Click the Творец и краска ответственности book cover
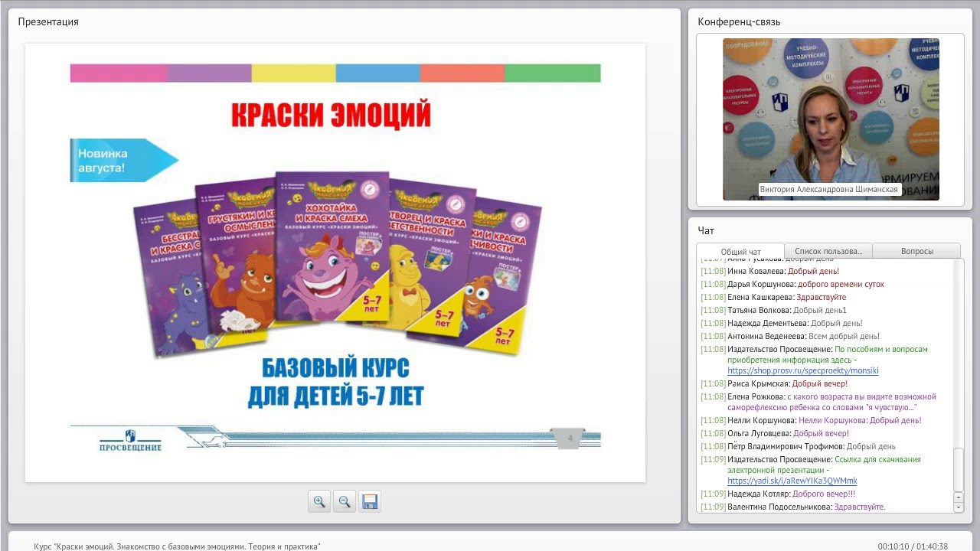The height and width of the screenshot is (551, 980). [429, 257]
